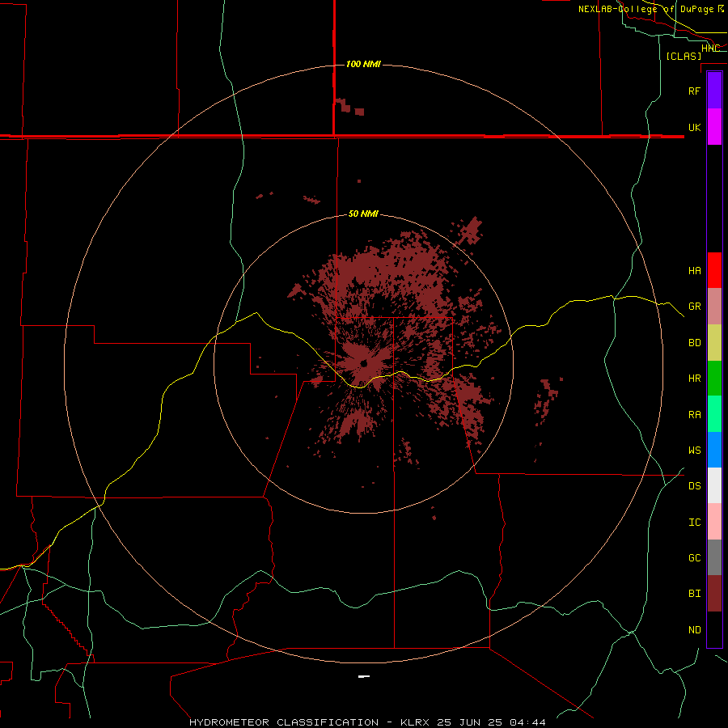Select the red HA legend swatch
This screenshot has height=728, width=728.
(714, 270)
